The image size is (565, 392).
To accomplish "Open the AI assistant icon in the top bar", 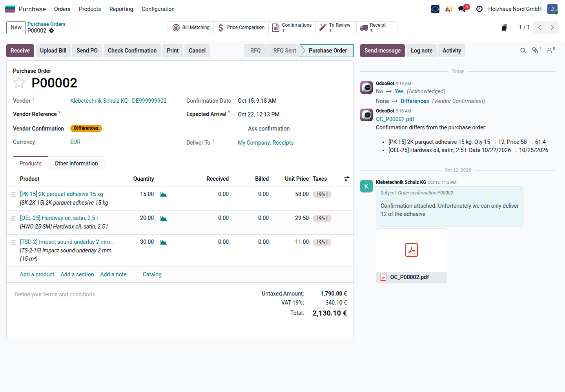I will (x=448, y=9).
